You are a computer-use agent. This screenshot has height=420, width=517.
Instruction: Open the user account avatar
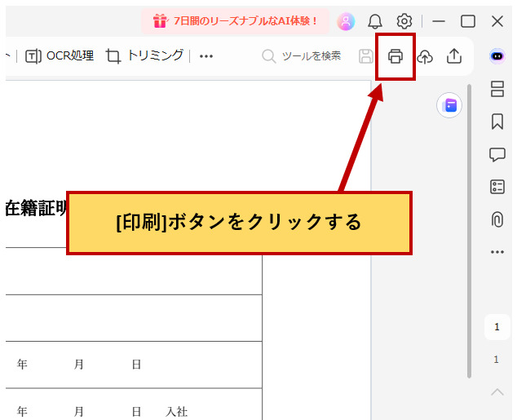click(x=346, y=21)
